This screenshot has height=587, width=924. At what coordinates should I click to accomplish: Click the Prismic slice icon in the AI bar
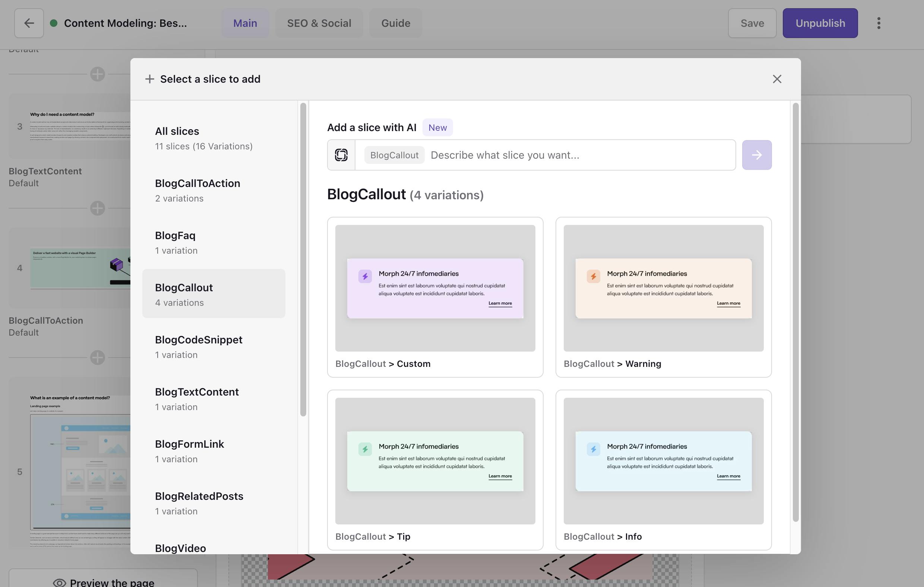coord(341,155)
